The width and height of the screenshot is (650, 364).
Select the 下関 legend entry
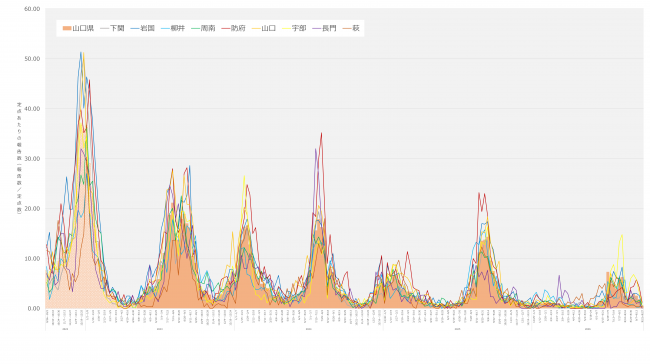tap(112, 29)
